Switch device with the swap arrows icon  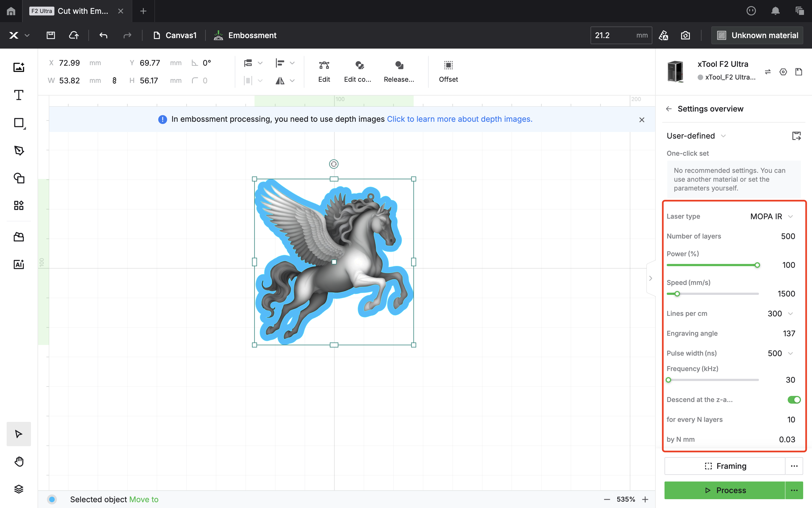tap(768, 72)
